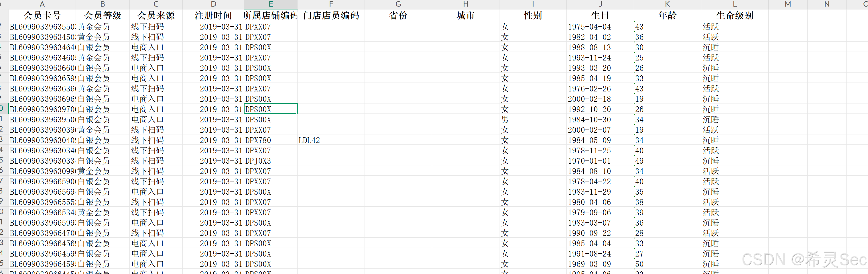Click the 所属店铺编码 header cell

pos(271,15)
